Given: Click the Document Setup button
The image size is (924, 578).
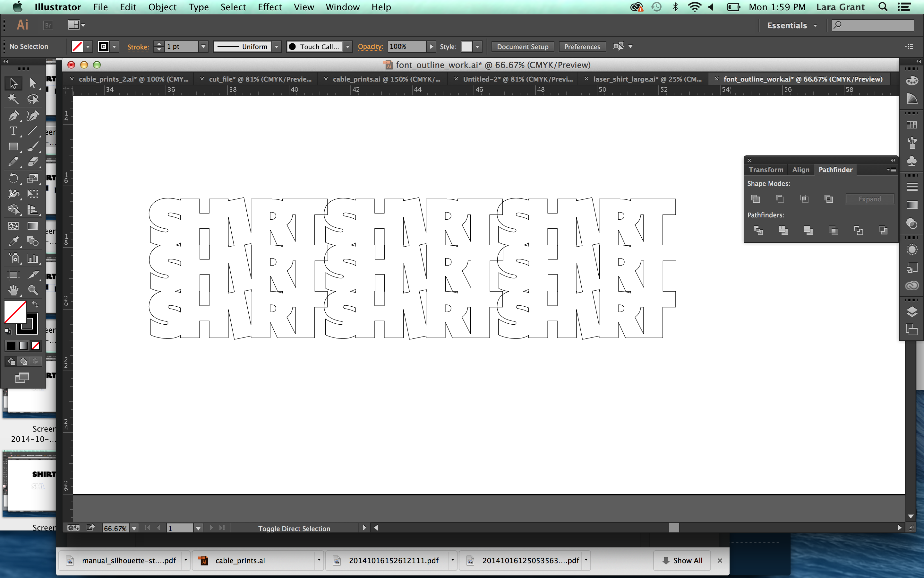Looking at the screenshot, I should tap(522, 47).
